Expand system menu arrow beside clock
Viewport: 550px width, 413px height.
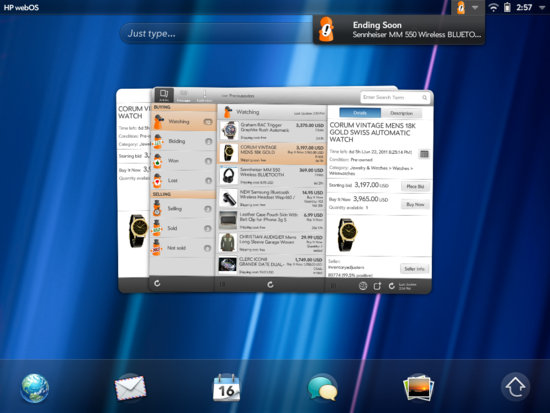point(542,7)
